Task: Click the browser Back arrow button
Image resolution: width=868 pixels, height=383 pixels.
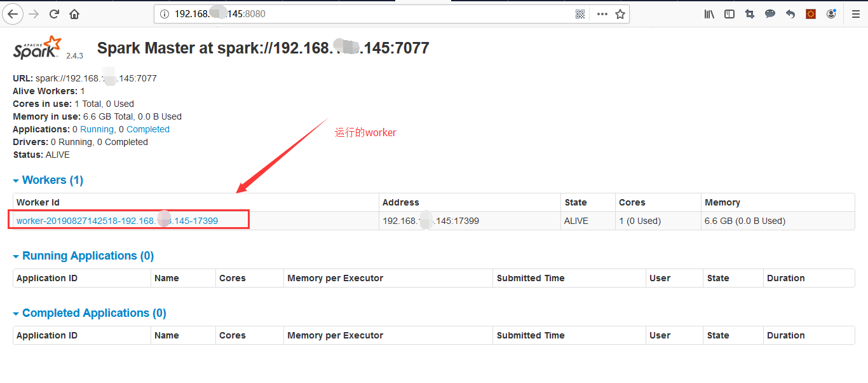Action: pos(13,14)
